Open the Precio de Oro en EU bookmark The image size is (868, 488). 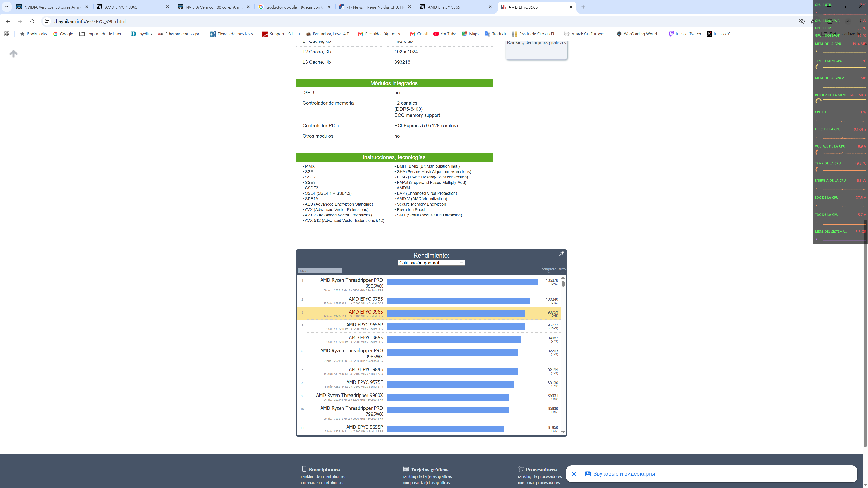point(535,34)
